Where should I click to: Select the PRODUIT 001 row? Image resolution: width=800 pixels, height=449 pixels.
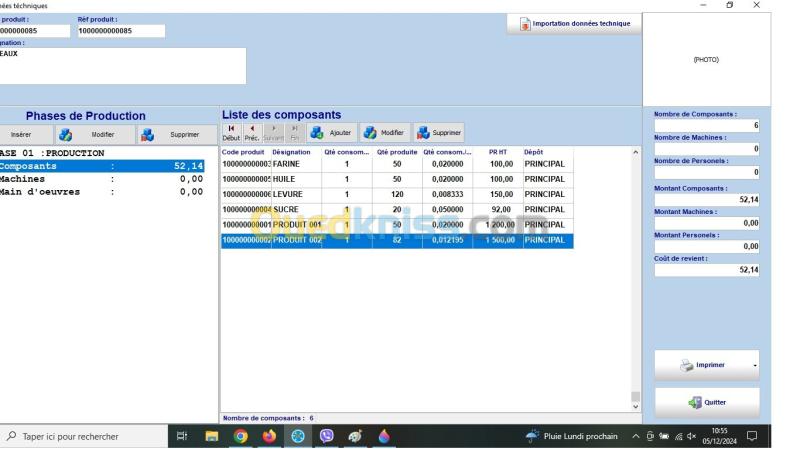tap(397, 225)
